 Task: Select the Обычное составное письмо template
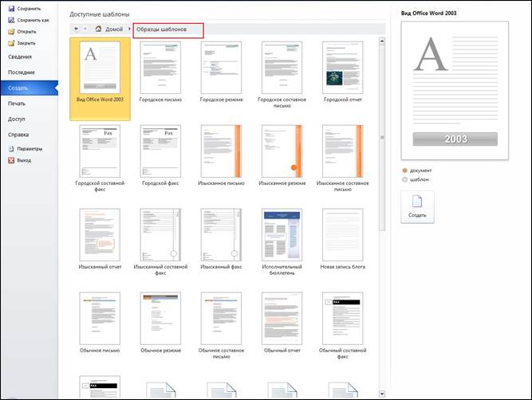(x=221, y=326)
